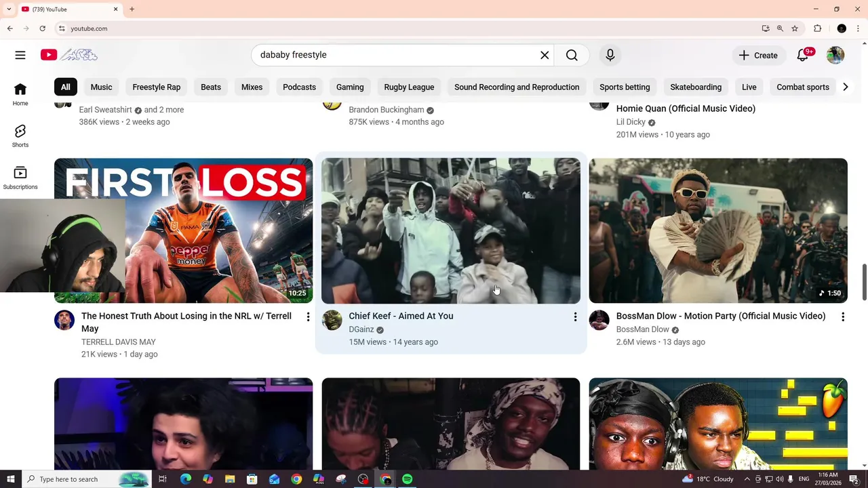Select the Music filter chip
This screenshot has height=488, width=868.
(x=102, y=87)
